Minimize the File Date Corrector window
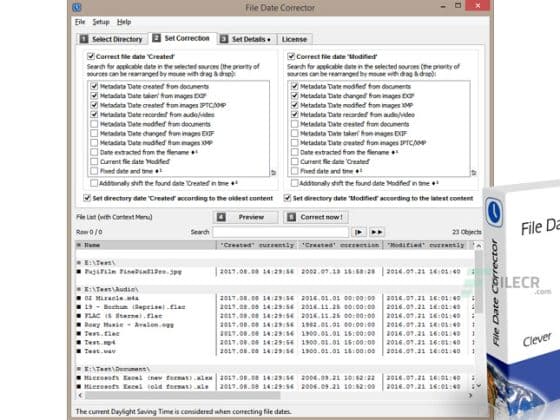 click(x=443, y=6)
